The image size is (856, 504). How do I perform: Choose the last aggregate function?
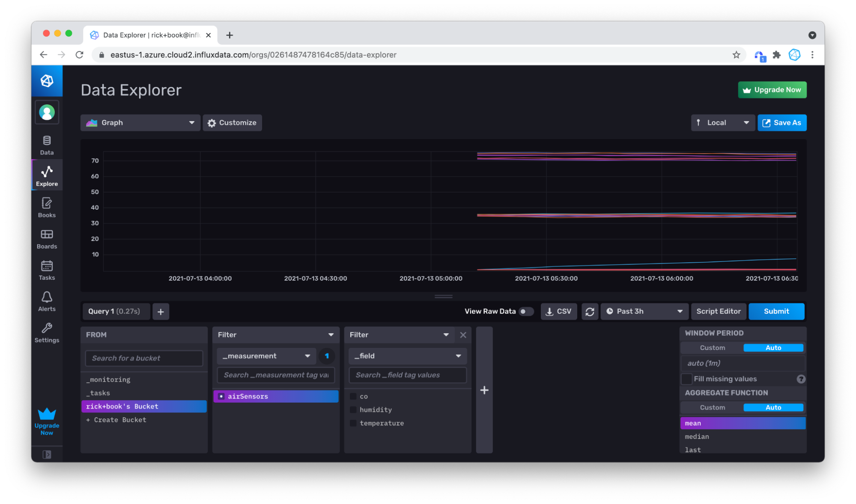point(743,450)
